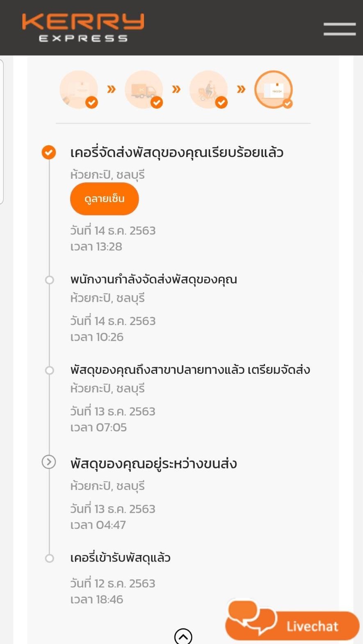Click the double-chevron arrow before delivered step

[x=241, y=89]
